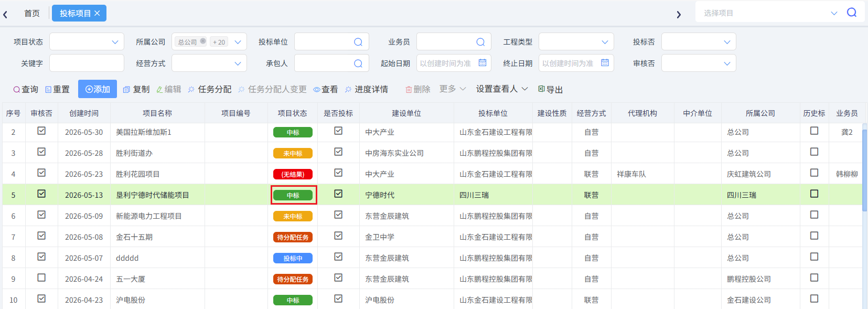Toggle 审核否 checkbox for 美国拉斯维加斯1
868x309 pixels.
pos(41,131)
